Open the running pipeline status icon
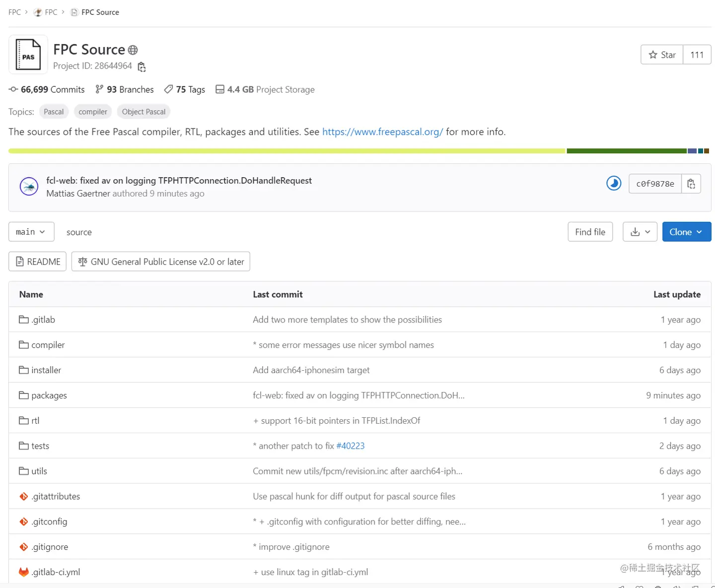715x588 pixels. (x=614, y=184)
